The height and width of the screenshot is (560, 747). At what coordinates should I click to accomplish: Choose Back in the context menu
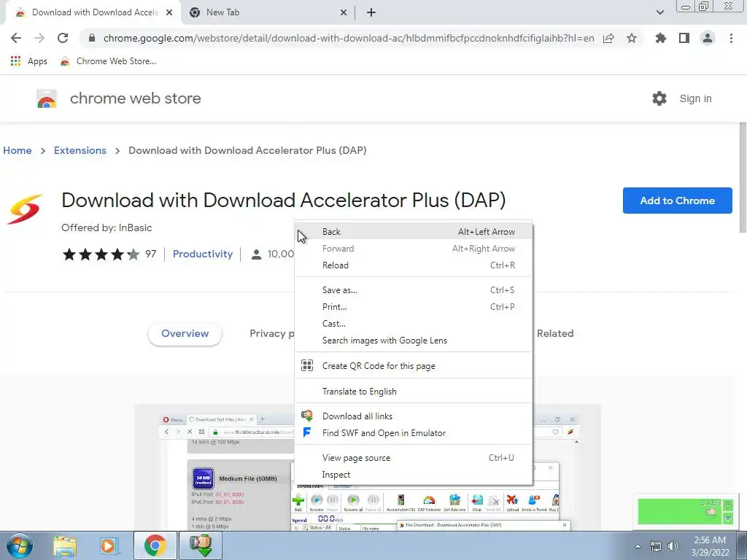click(x=413, y=232)
